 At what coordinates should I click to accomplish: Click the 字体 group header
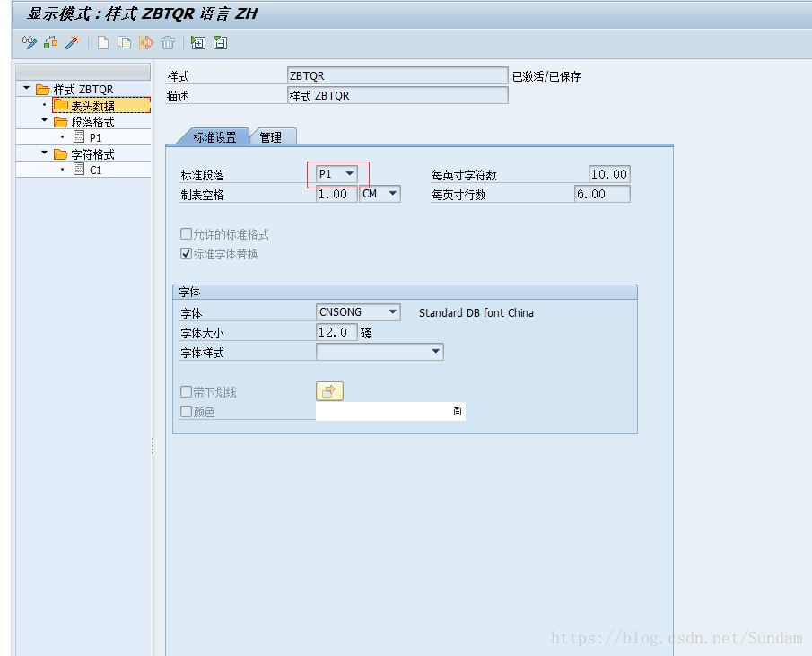point(405,292)
